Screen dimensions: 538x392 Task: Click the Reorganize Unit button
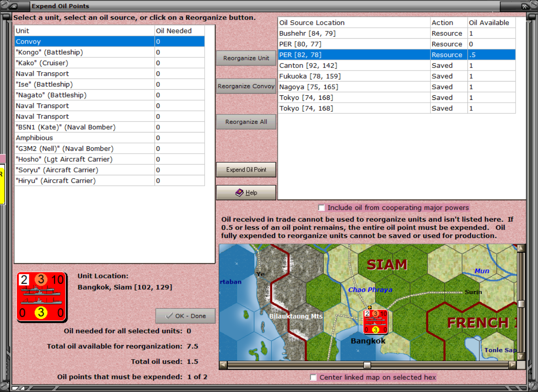coord(246,58)
